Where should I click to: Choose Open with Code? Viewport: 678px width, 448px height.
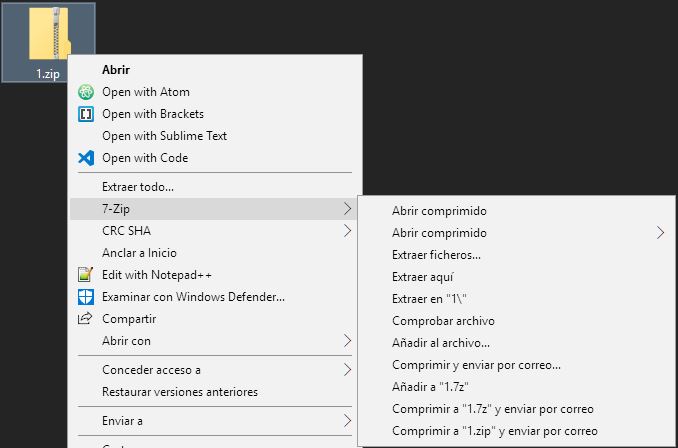[x=215, y=158]
